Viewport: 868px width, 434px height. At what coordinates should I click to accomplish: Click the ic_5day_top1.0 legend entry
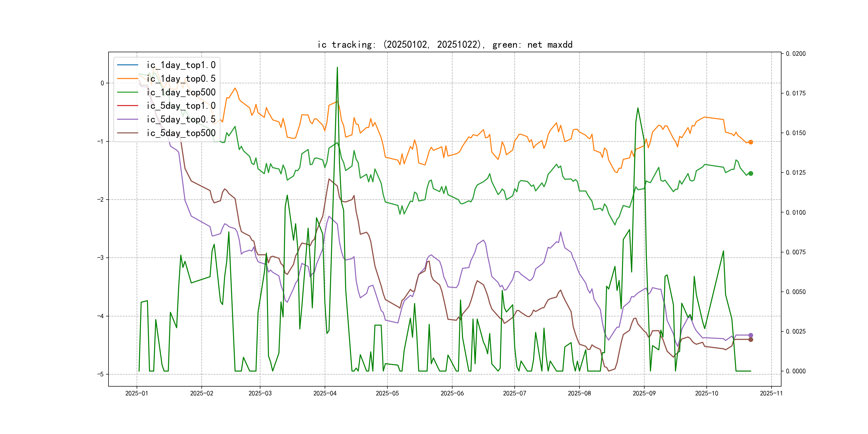[181, 106]
